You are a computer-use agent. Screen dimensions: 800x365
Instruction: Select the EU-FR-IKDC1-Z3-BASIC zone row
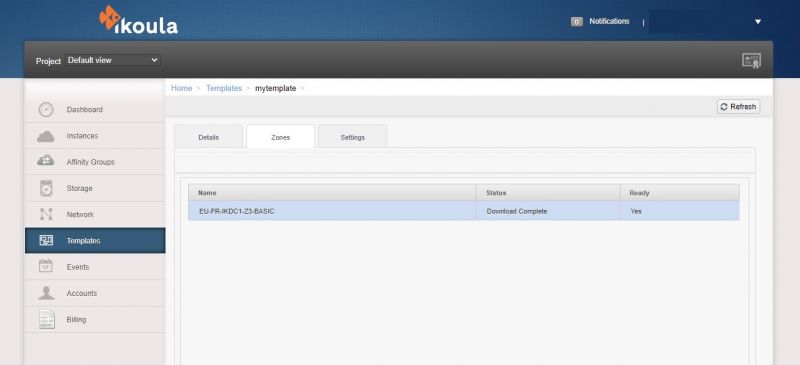(464, 211)
